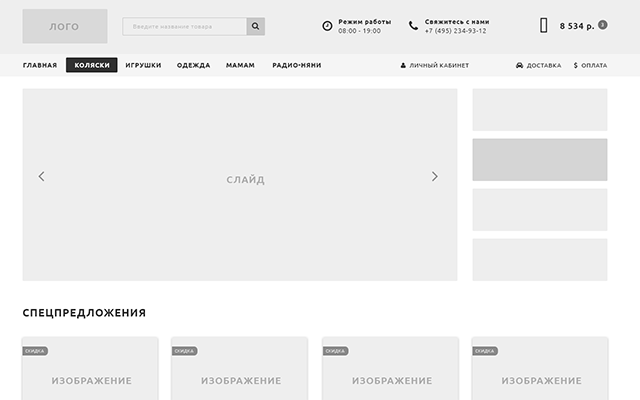This screenshot has width=640, height=400.
Task: Click the Свяжитесь с нами label
Action: (x=457, y=22)
